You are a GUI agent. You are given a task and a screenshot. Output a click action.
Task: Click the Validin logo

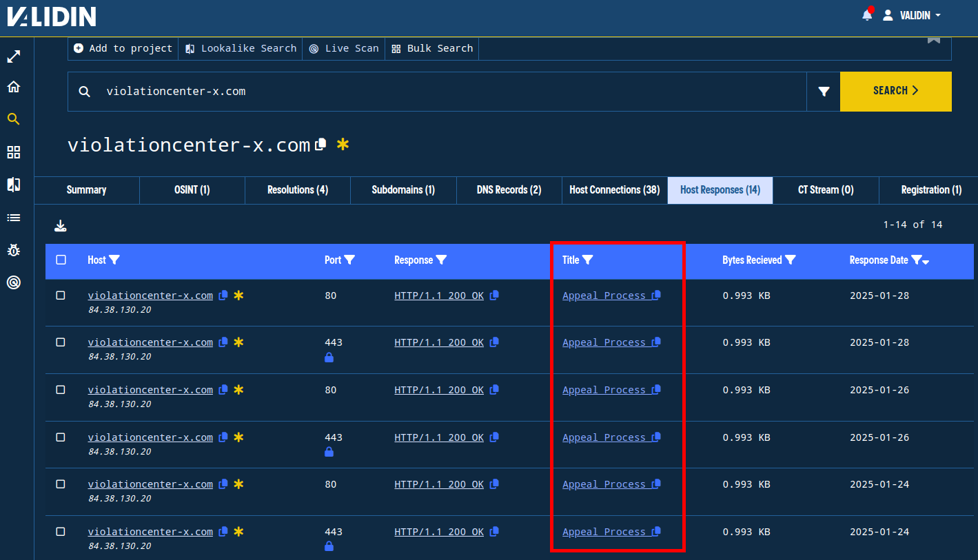click(52, 16)
